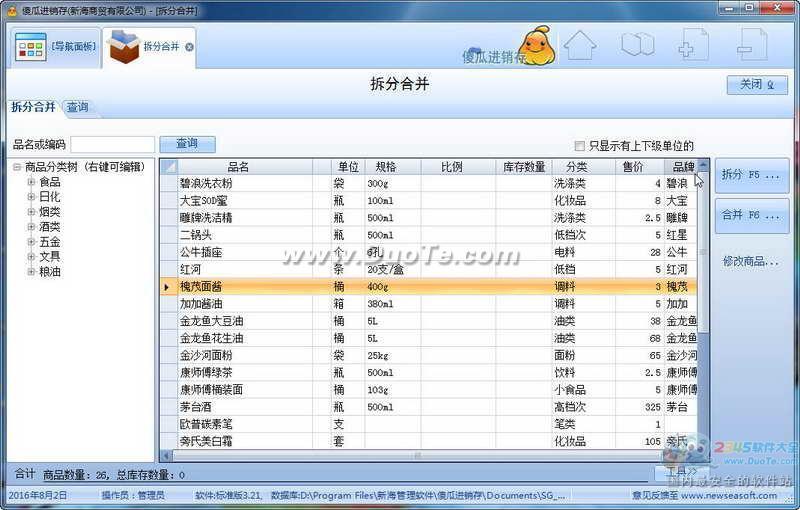Focus the 品名或编码 search input field
The height and width of the screenshot is (510, 800).
tap(112, 145)
